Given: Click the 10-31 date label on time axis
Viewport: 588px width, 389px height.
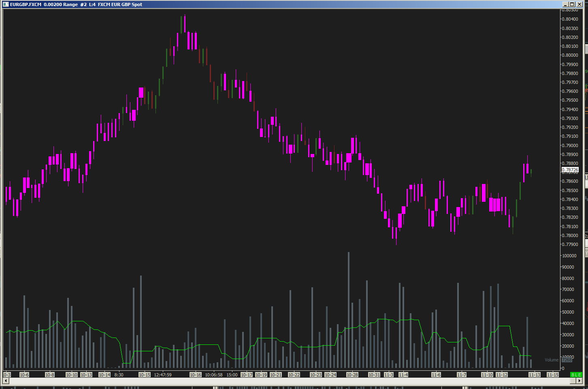Looking at the screenshot, I should (374, 375).
